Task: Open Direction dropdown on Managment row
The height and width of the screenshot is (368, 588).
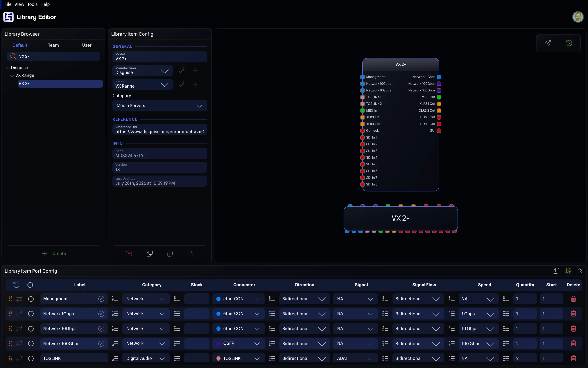Action: pos(304,299)
